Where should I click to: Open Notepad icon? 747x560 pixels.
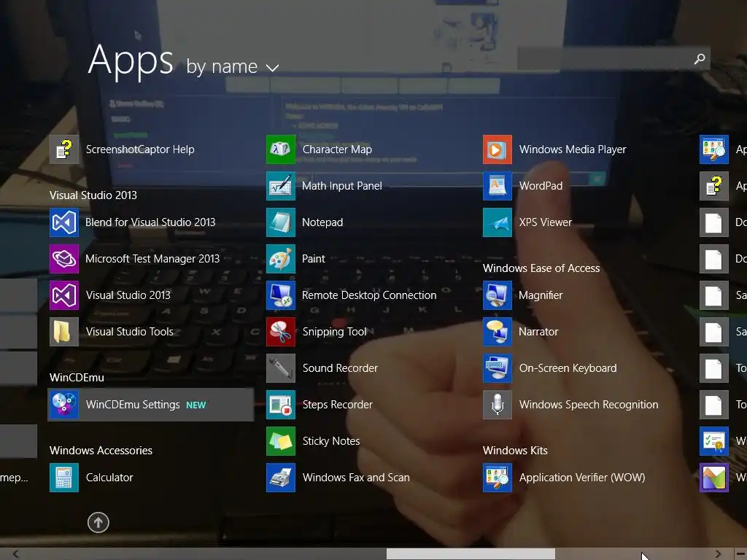281,222
